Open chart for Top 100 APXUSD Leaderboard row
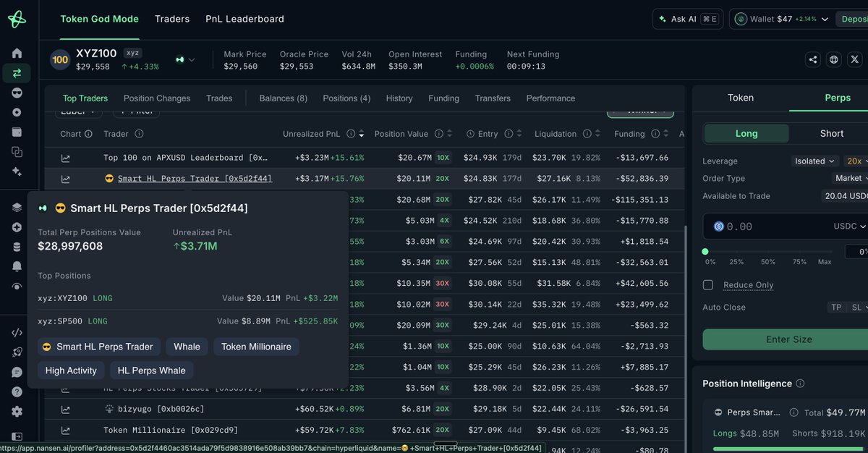This screenshot has width=868, height=453. [x=66, y=158]
